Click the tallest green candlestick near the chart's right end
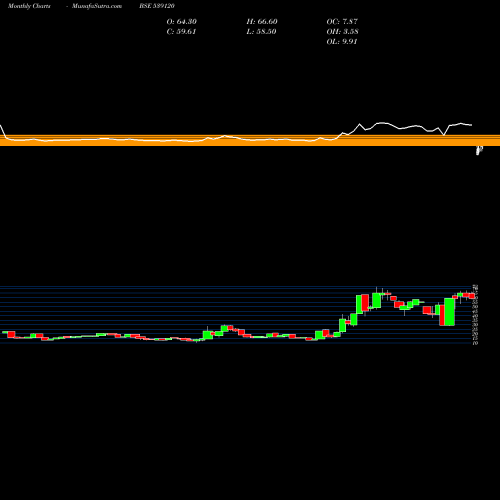The image size is (500, 500). coord(450,312)
